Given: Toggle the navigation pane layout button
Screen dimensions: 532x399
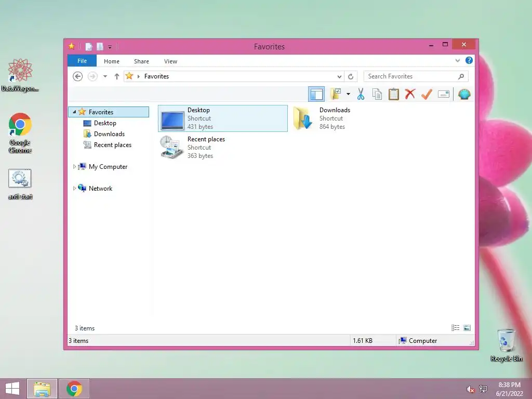Looking at the screenshot, I should [x=316, y=94].
